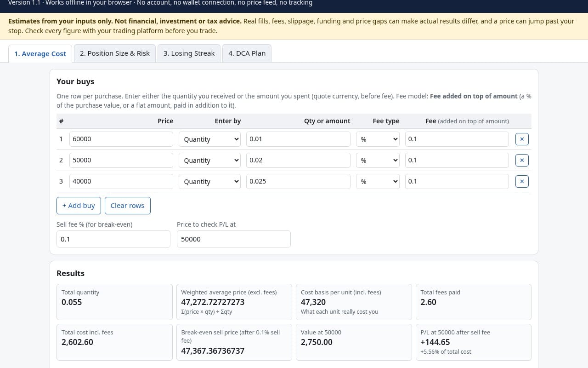Viewport: 588px width, 368px height.
Task: Open the Fee type dropdown in row 2
Action: (x=378, y=160)
